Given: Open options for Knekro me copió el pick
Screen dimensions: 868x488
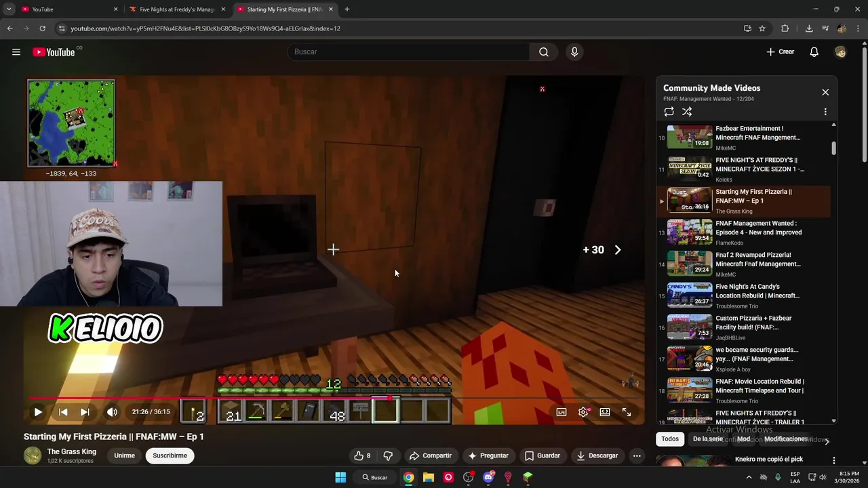Looking at the screenshot, I should (834, 461).
